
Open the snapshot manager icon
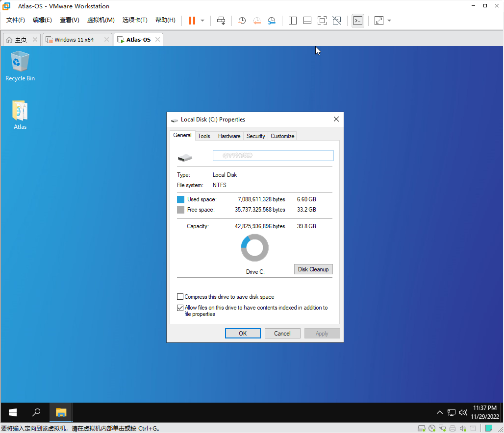272,21
